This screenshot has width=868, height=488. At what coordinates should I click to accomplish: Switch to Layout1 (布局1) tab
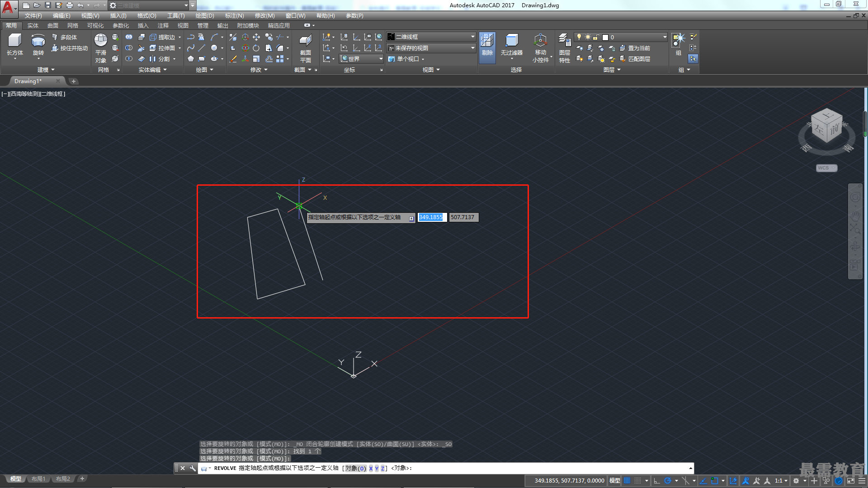38,479
